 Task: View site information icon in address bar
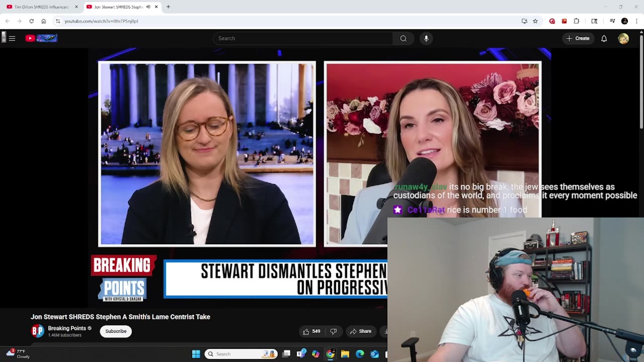pos(58,21)
